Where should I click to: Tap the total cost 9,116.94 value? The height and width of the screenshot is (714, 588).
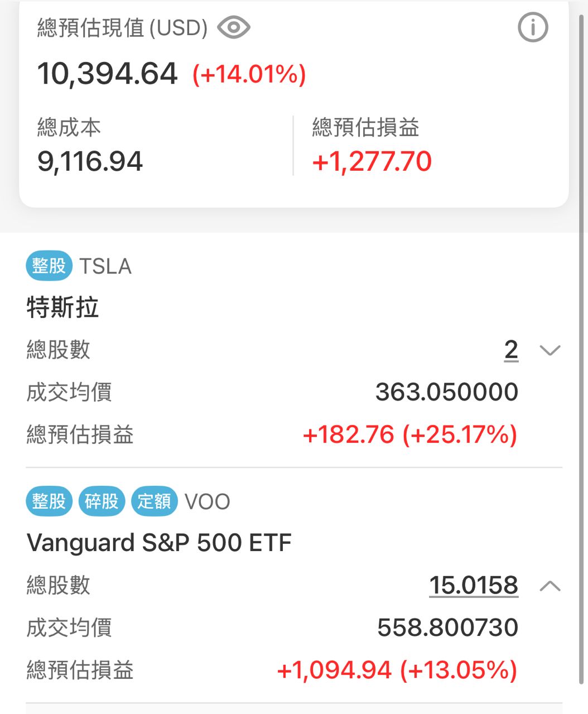coord(90,162)
